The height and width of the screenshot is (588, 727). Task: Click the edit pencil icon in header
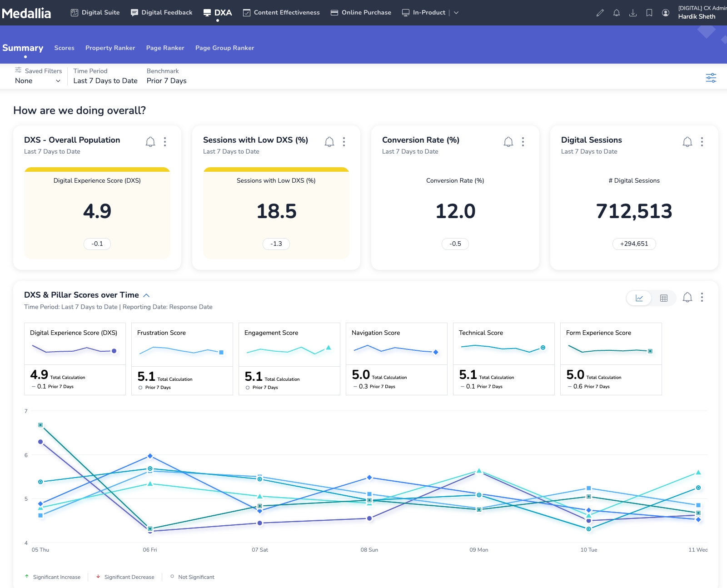coord(600,13)
